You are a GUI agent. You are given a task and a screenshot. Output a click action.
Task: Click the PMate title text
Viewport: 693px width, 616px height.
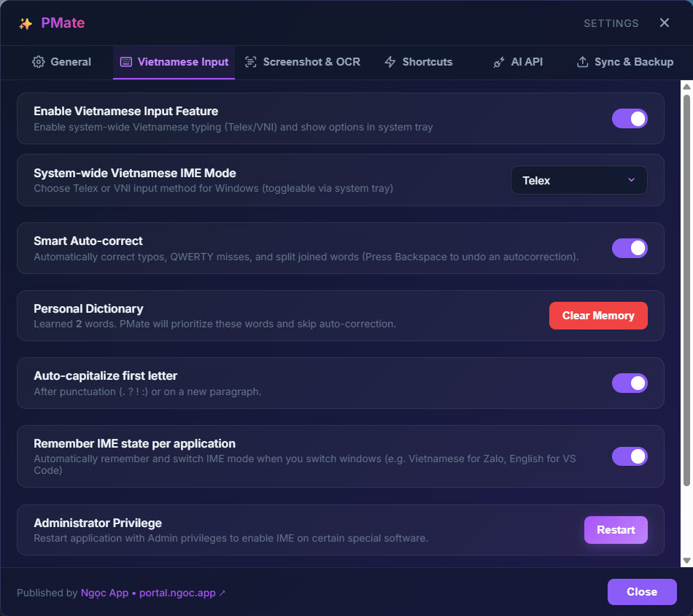63,23
